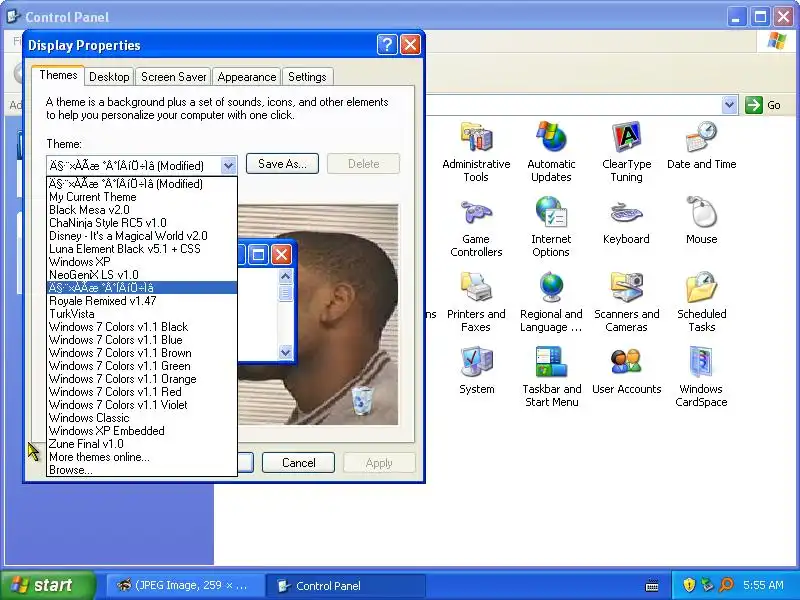This screenshot has height=600, width=800.
Task: Select Windows 7 Colors v1.1 Orange
Action: [142, 379]
